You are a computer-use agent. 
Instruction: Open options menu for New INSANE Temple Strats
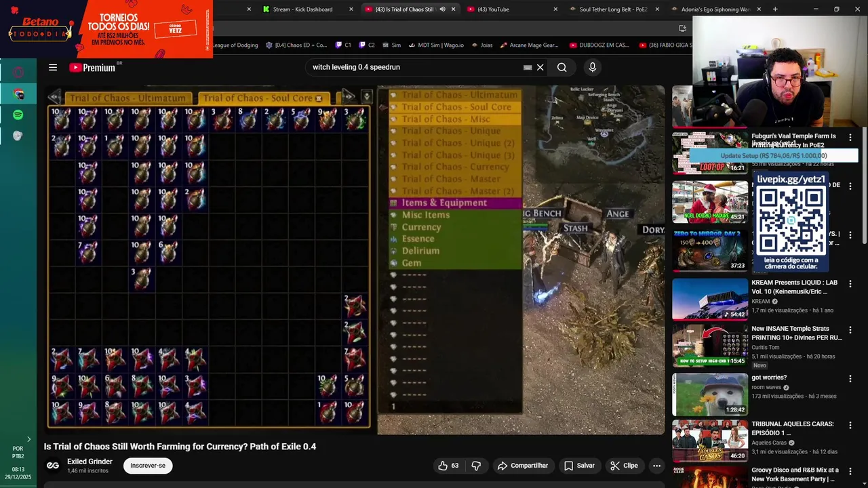coord(850,330)
